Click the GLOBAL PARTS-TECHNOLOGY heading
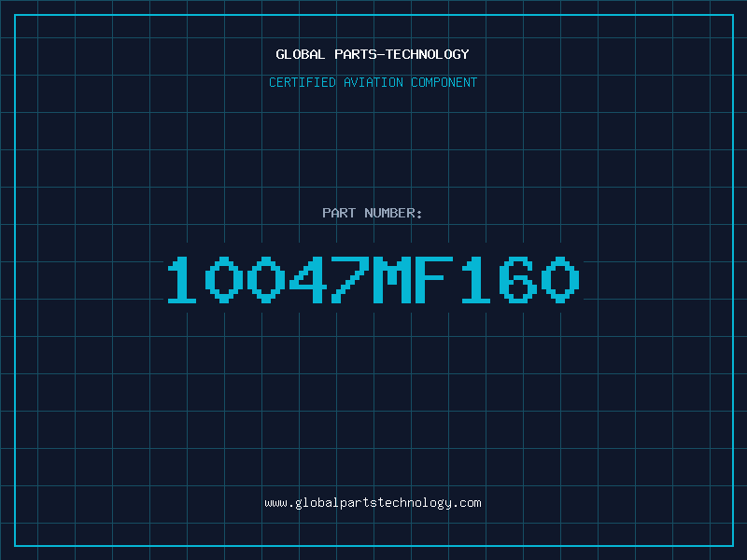 tap(373, 54)
